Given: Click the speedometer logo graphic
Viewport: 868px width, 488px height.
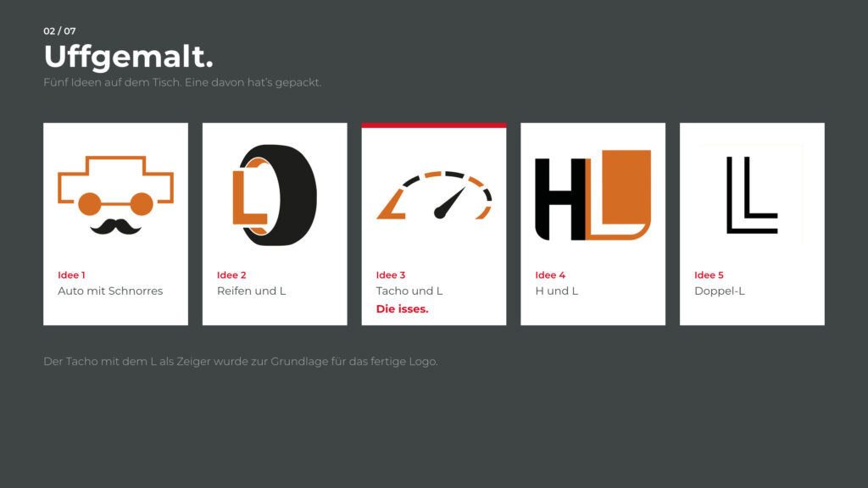Looking at the screenshot, I should [434, 196].
